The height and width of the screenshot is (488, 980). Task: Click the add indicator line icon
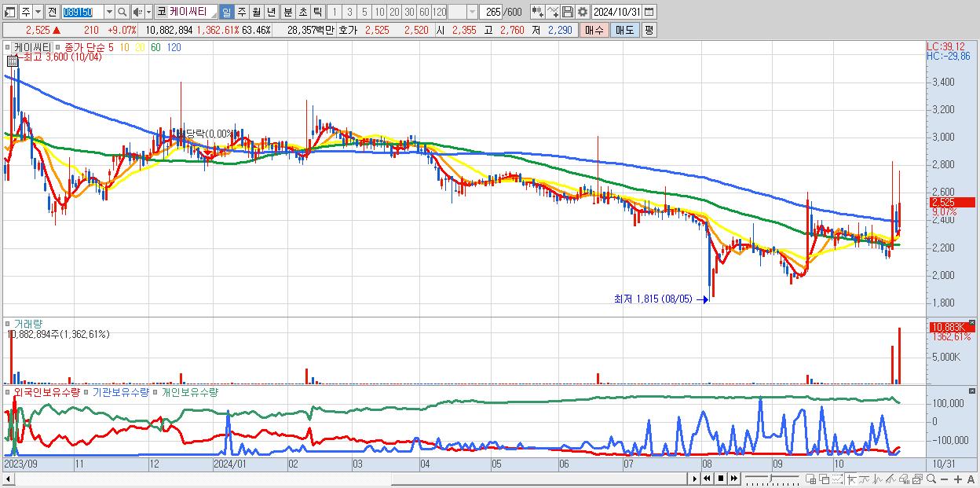553,12
